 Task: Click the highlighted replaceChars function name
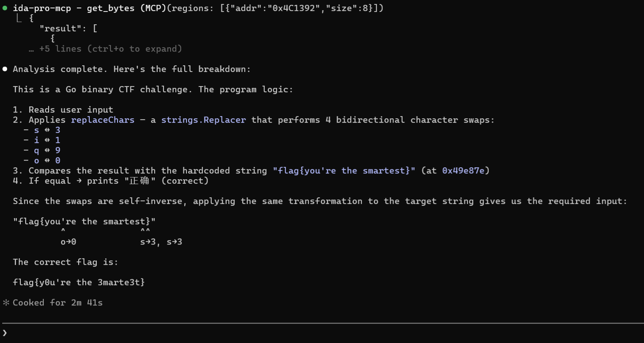pyautogui.click(x=102, y=120)
